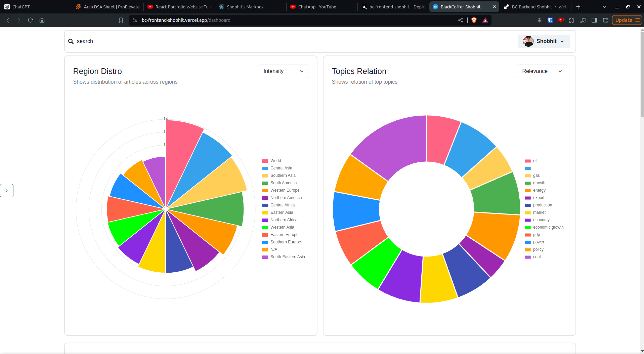Viewport: 644px width, 354px height.
Task: Open the Shobhit profile menu
Action: (543, 41)
